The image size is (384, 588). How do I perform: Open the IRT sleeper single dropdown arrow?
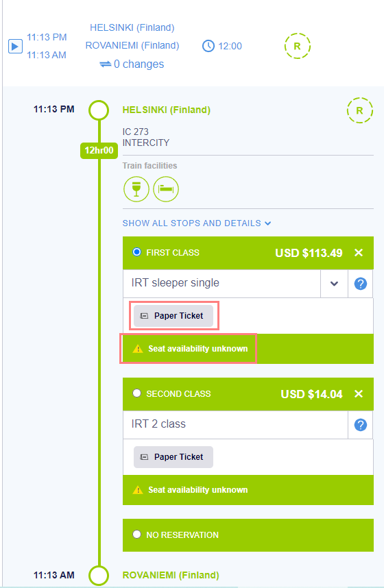(334, 284)
